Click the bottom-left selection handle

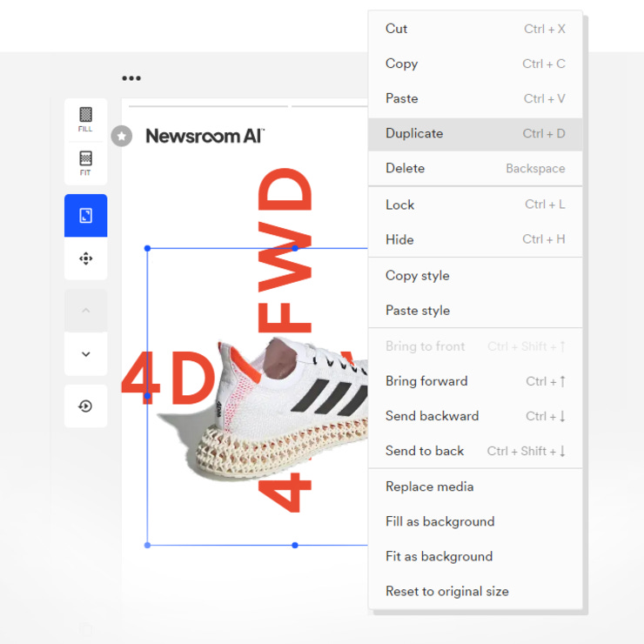point(147,546)
